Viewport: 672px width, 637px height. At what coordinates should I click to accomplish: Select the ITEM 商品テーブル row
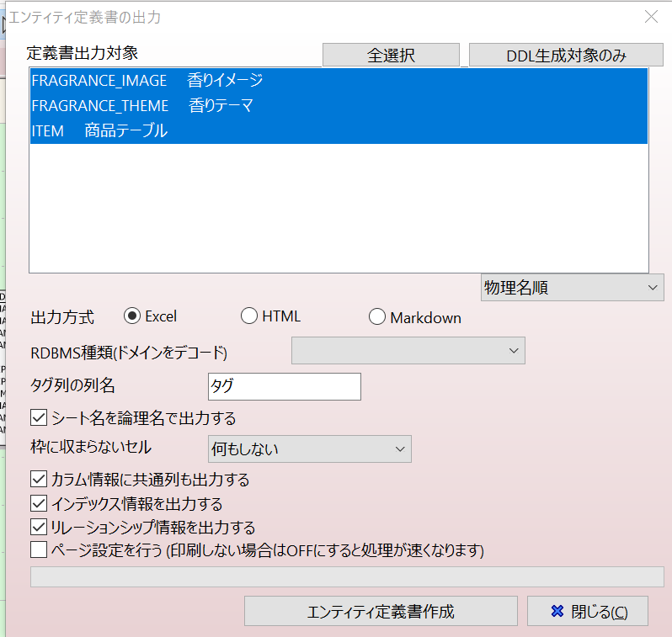point(339,130)
